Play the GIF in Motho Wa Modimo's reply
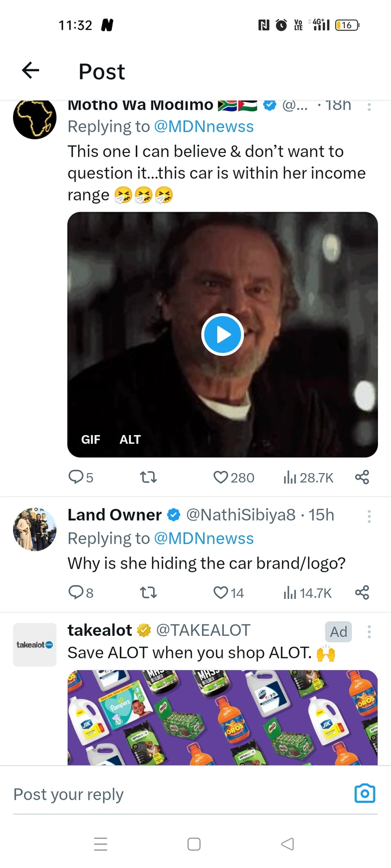 point(222,335)
